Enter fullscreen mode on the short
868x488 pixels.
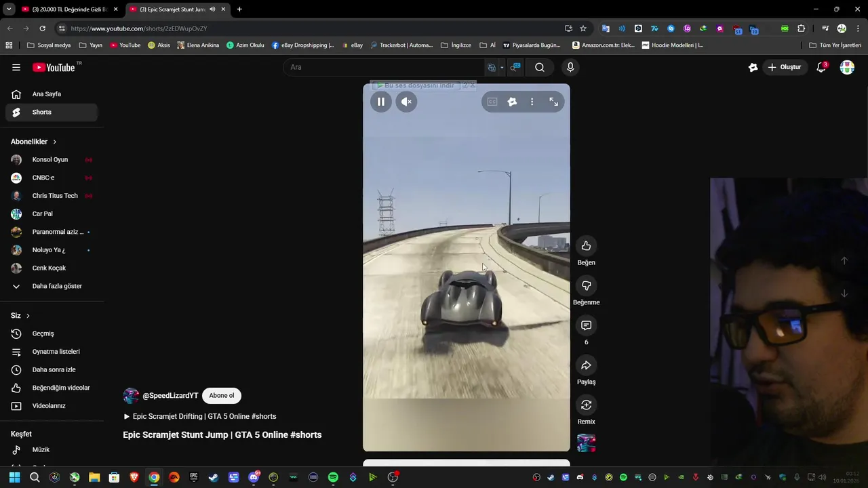(x=553, y=102)
